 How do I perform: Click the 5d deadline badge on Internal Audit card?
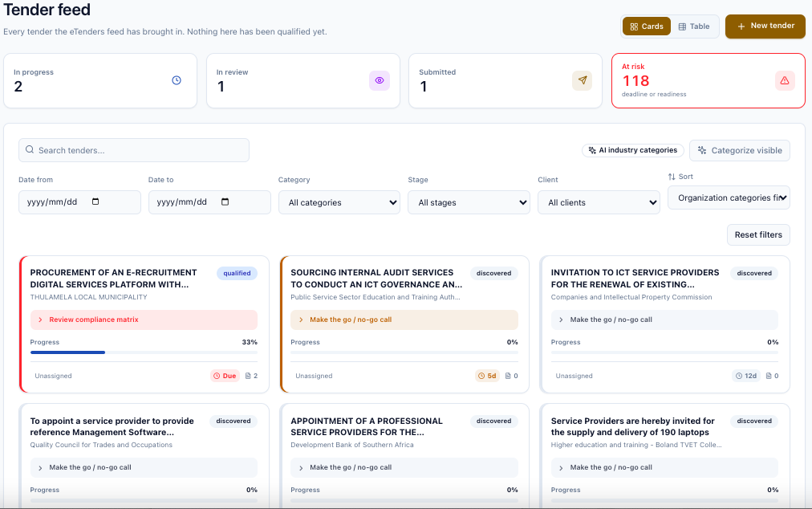tap(487, 376)
